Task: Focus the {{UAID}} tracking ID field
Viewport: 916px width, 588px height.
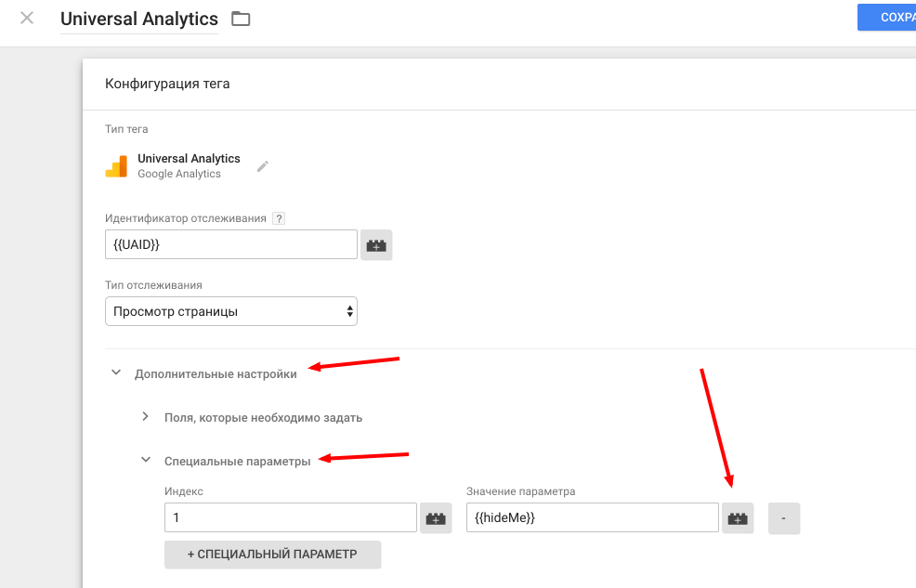Action: (x=231, y=244)
